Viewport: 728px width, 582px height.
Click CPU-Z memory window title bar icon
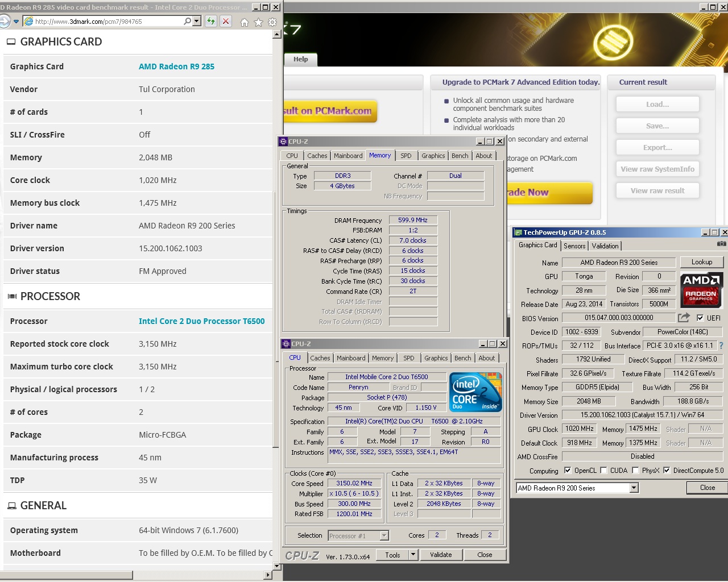tap(283, 142)
